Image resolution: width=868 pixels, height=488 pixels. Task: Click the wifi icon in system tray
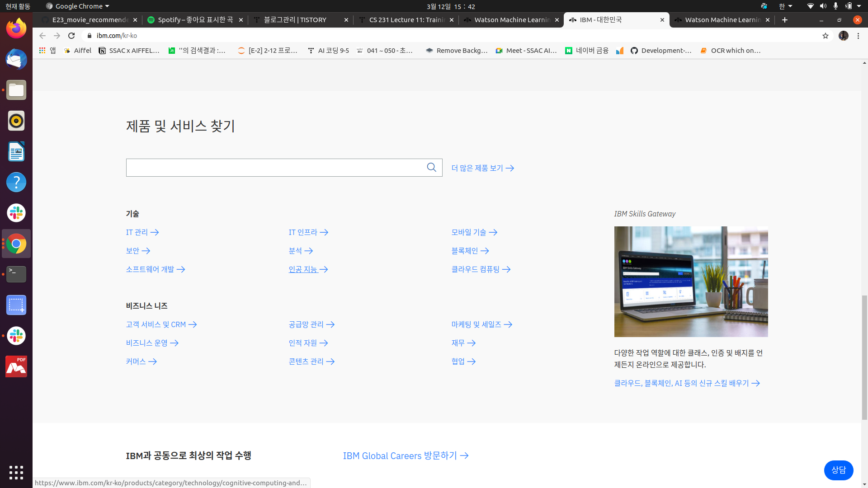pyautogui.click(x=811, y=6)
